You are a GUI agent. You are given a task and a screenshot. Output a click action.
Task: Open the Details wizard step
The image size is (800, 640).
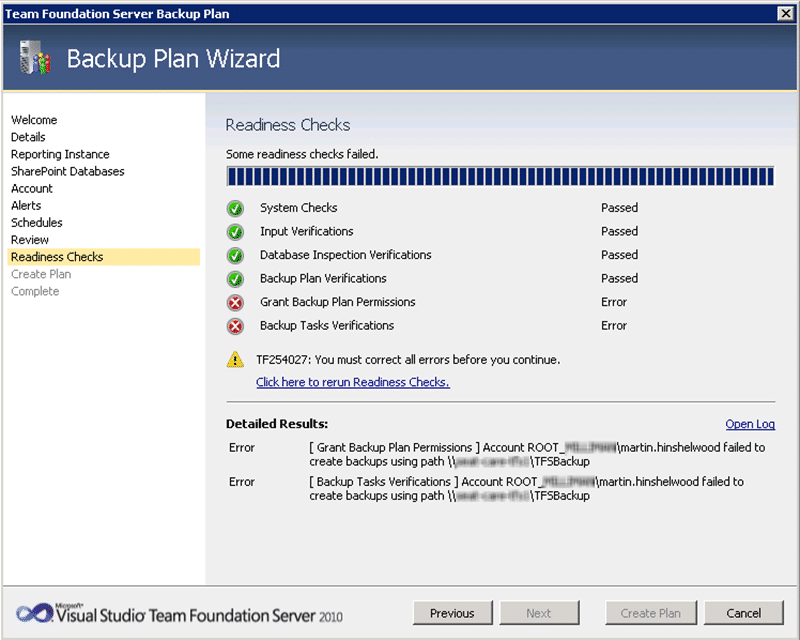28,137
